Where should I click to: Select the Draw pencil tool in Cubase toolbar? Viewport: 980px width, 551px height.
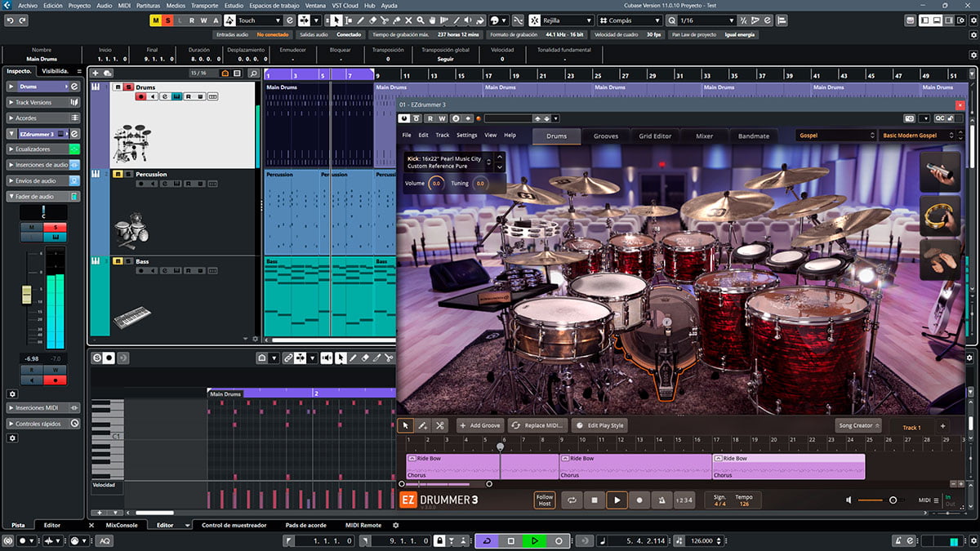pyautogui.click(x=360, y=20)
